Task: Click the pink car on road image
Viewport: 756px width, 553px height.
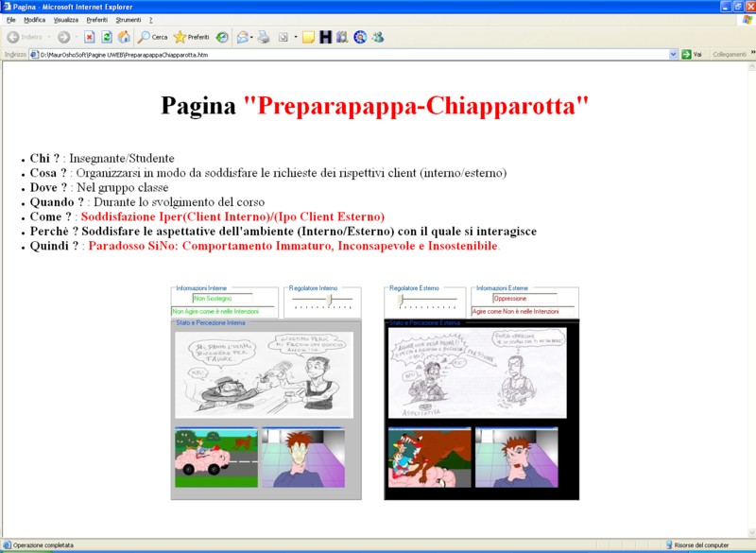Action: point(216,458)
